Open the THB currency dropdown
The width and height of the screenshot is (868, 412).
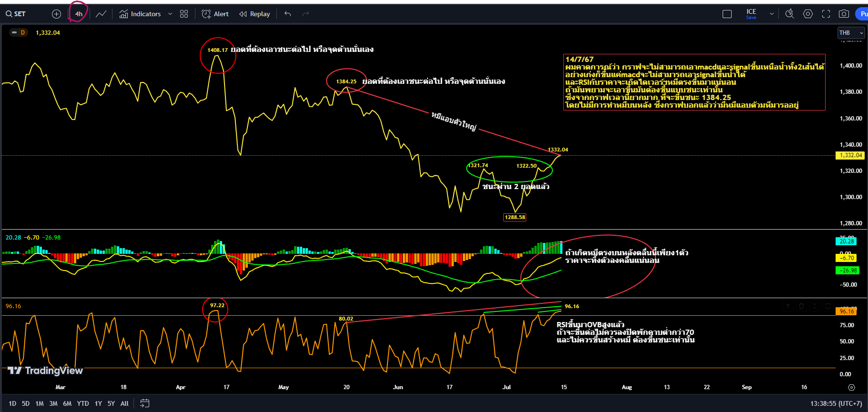(851, 33)
